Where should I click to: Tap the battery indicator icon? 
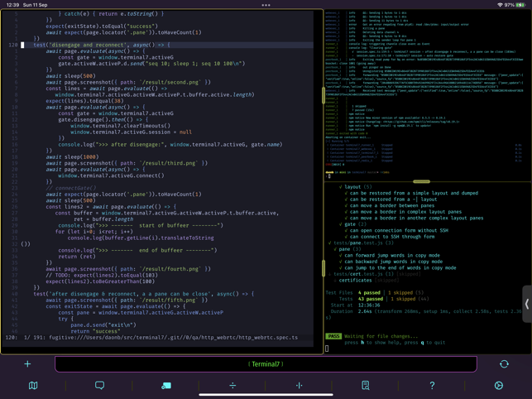click(x=520, y=5)
